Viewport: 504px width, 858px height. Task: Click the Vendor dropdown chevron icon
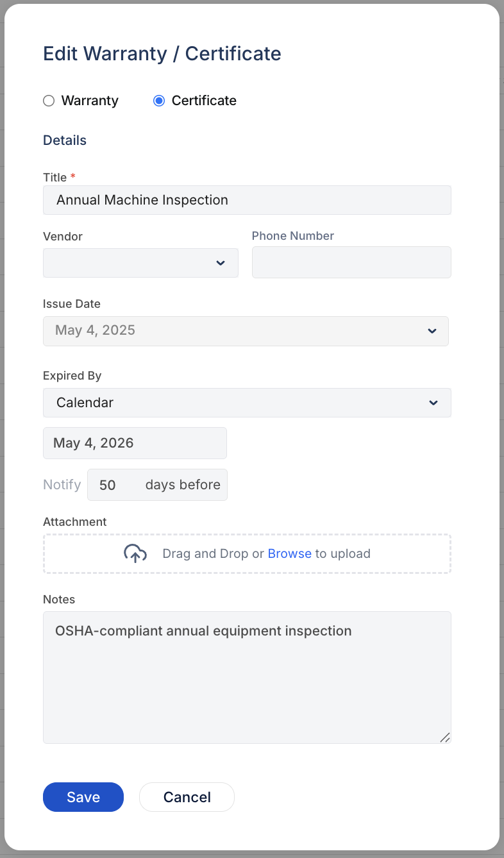[221, 263]
